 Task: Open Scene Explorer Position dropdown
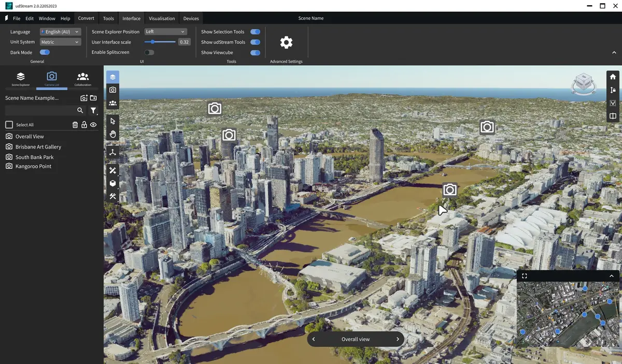[x=166, y=32]
